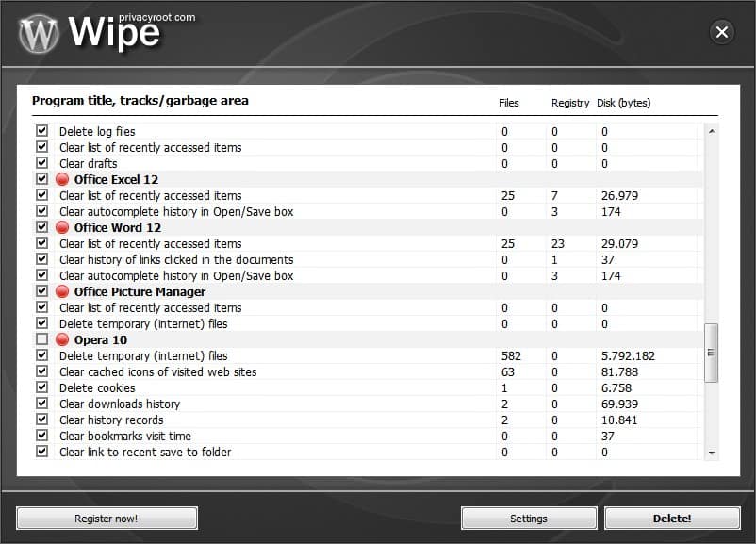This screenshot has height=544, width=756.
Task: Click the scrollbar up arrow in the list
Action: [x=712, y=131]
